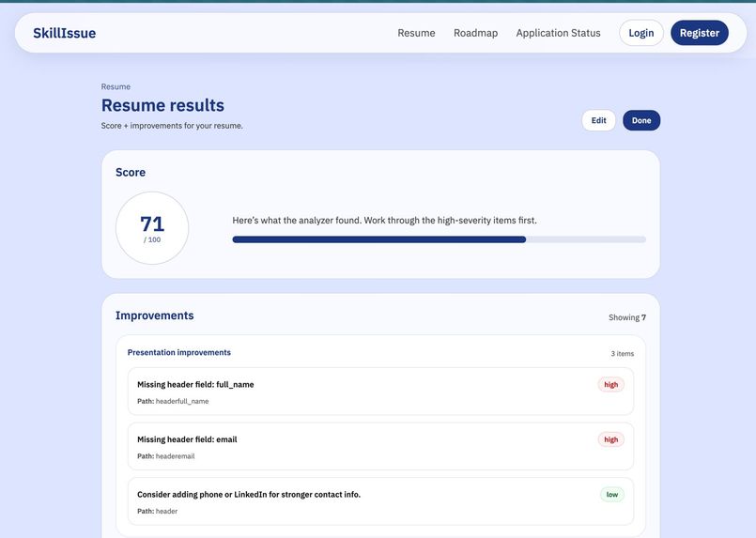Click the low severity badge
The height and width of the screenshot is (538, 756).
coord(611,495)
